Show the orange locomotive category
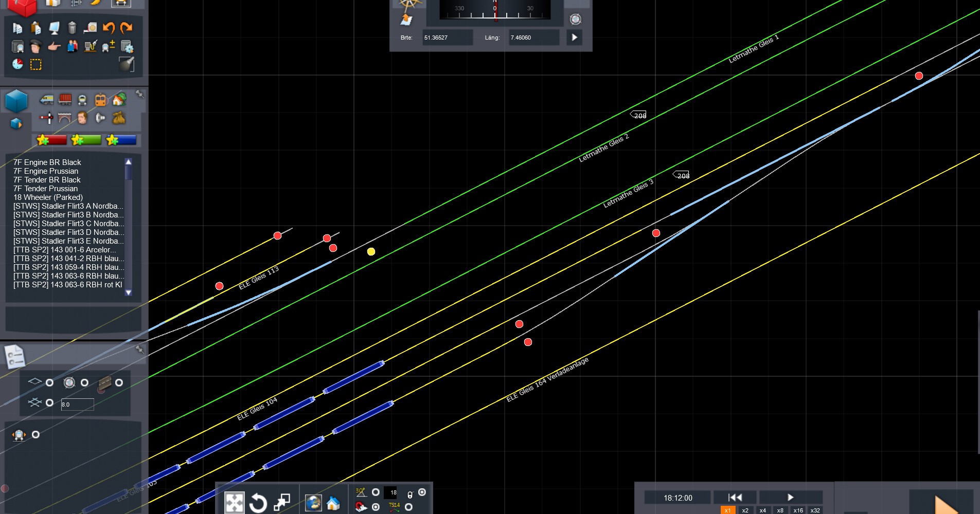Viewport: 980px width, 514px height. coord(101,100)
